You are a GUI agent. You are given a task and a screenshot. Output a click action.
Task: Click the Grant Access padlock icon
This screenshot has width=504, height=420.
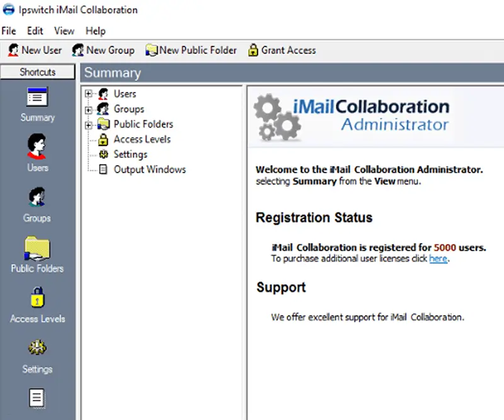pyautogui.click(x=253, y=50)
